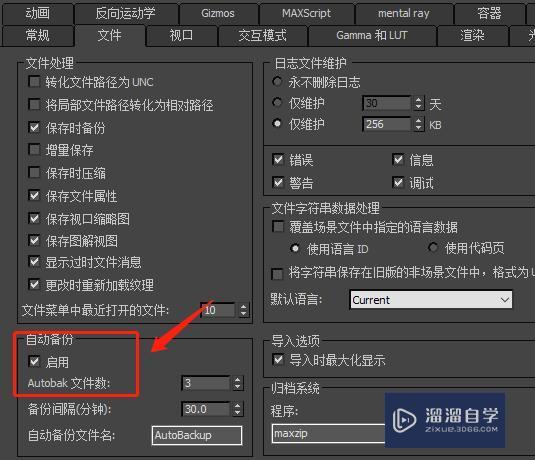This screenshot has width=535, height=460.
Task: Click the Autobak 文件数 field
Action: (206, 383)
